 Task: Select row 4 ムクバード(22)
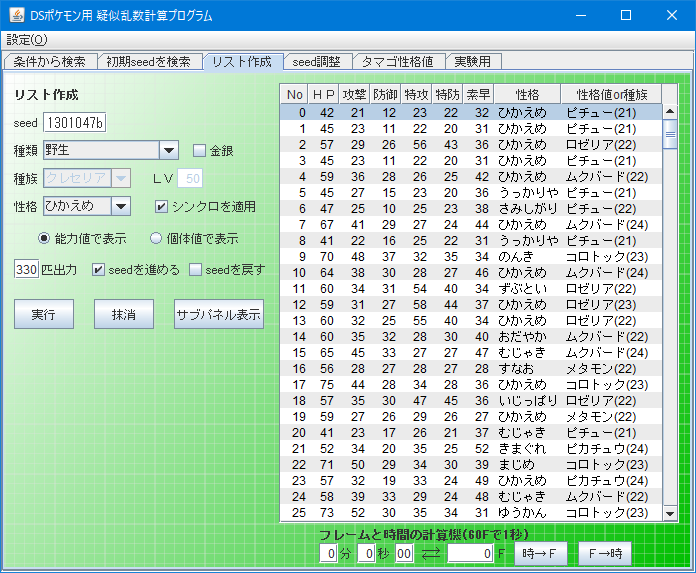(x=471, y=177)
